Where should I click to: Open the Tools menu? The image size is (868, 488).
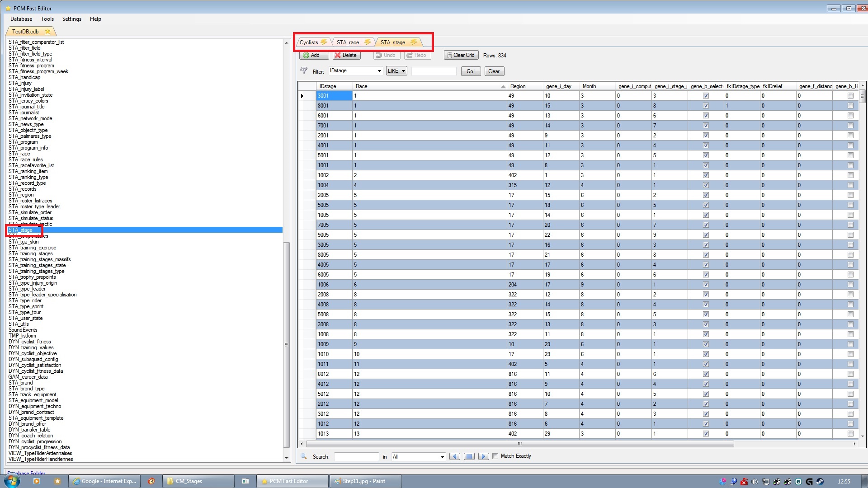[47, 19]
